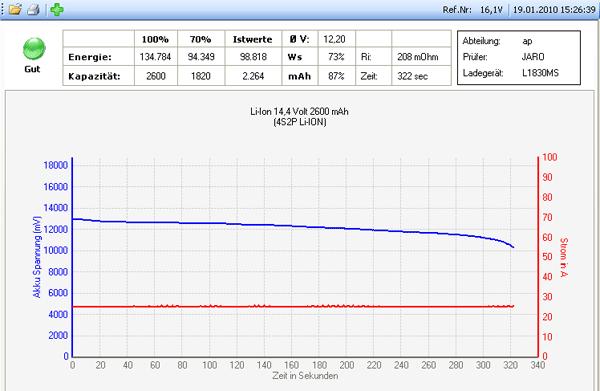Viewport: 600px width, 391px height.
Task: Click the Akku Spannung axis label
Action: coord(37,257)
